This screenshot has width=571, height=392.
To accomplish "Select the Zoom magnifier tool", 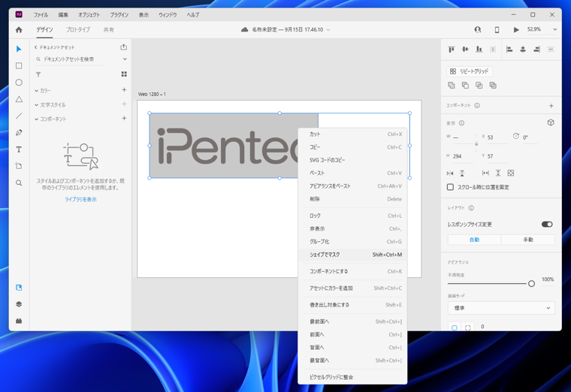I will 19,182.
